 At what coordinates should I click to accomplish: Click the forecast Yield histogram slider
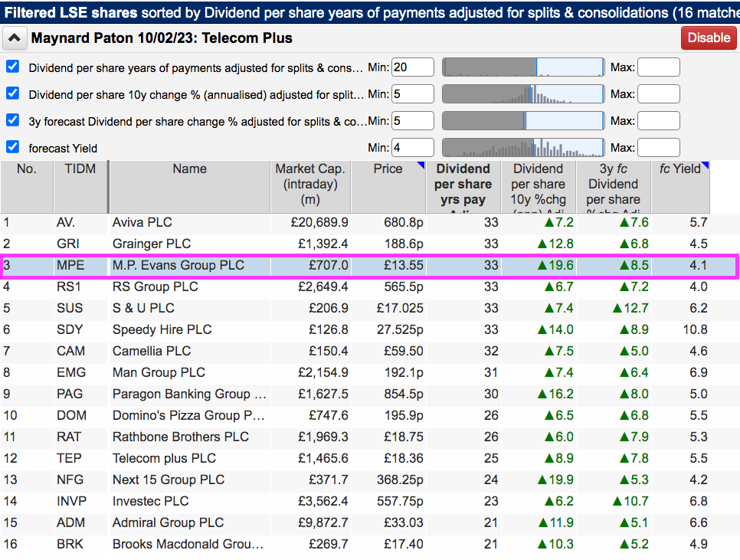[523, 147]
